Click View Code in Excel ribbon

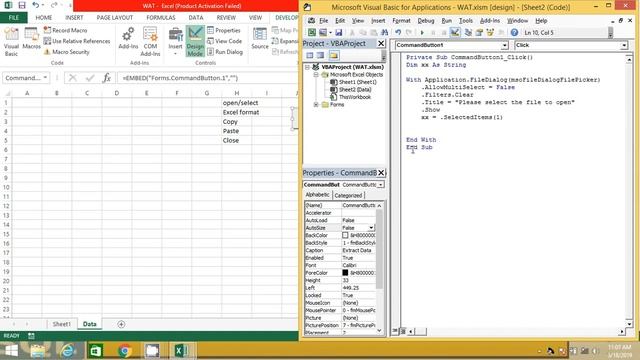pyautogui.click(x=224, y=41)
